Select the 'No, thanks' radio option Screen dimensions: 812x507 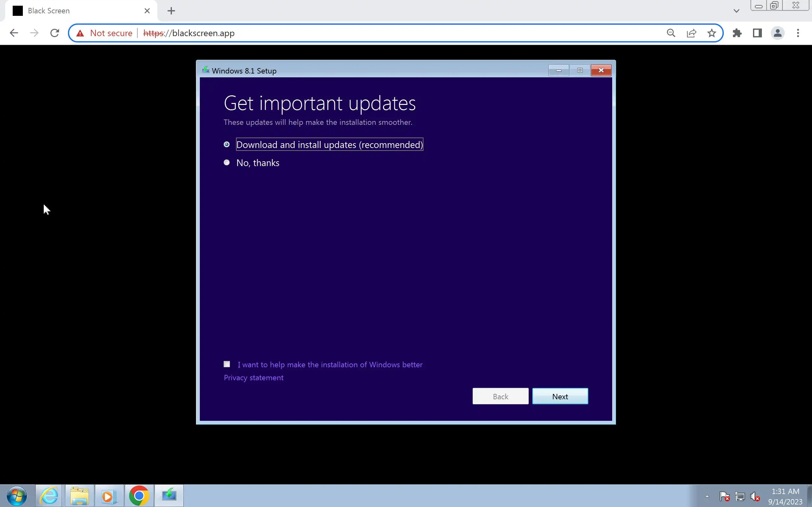(227, 163)
